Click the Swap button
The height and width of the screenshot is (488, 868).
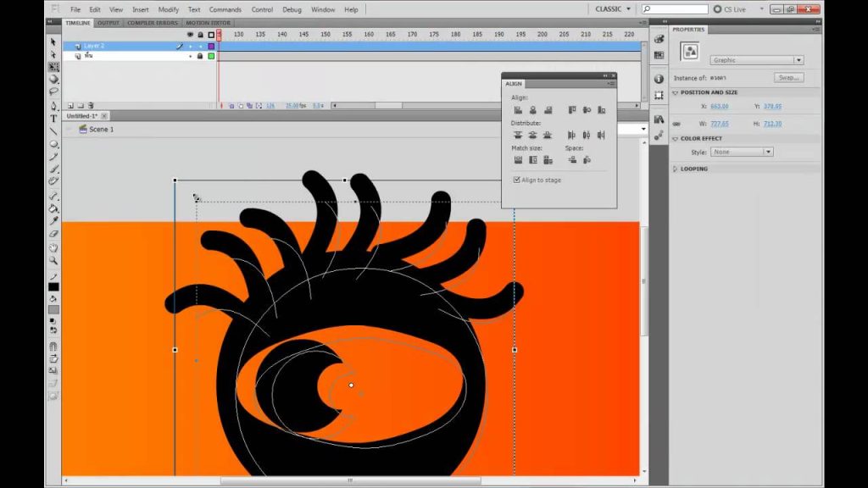789,77
